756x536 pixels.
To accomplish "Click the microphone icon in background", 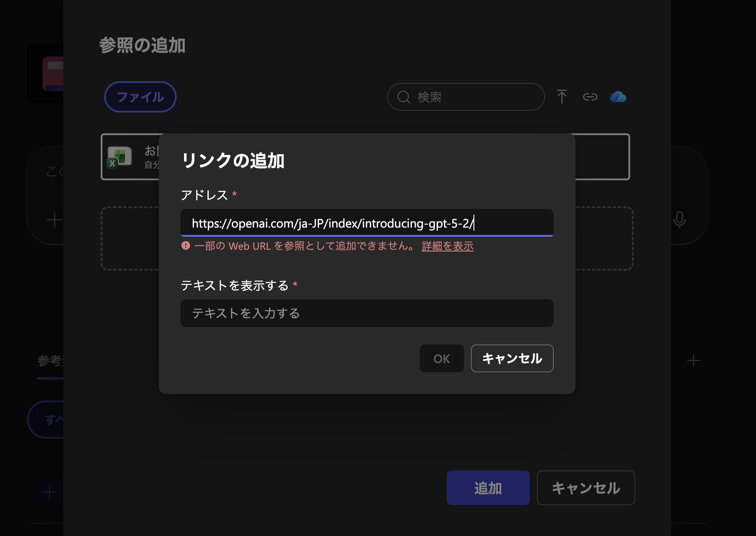I will (x=679, y=219).
